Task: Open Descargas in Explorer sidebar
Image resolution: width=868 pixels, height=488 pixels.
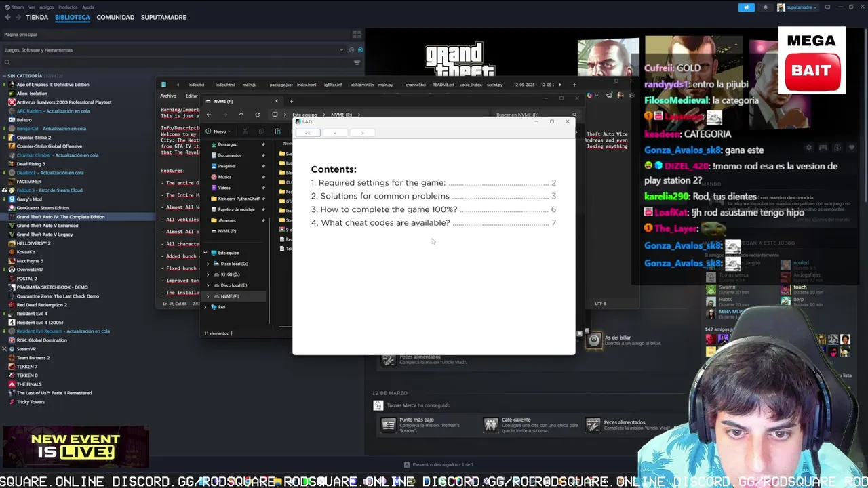Action: (227, 144)
